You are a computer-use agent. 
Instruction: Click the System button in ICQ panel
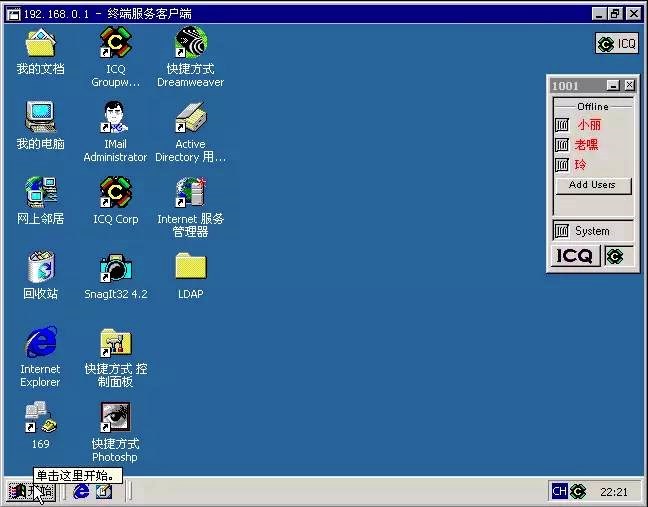pos(592,231)
